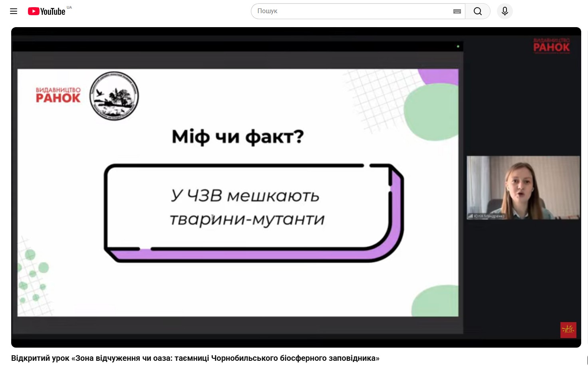Click the 'У ЧЗВ мешкають тварини-мутанти' text

coord(246,208)
